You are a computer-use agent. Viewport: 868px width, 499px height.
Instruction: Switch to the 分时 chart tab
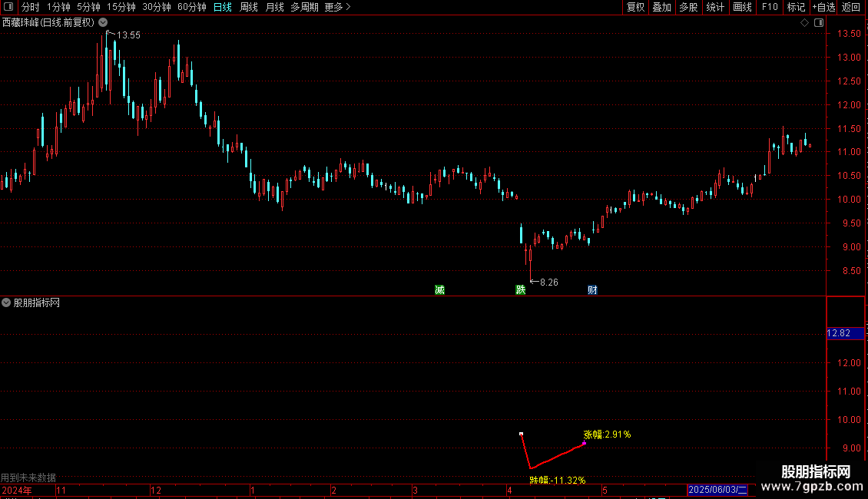click(31, 7)
